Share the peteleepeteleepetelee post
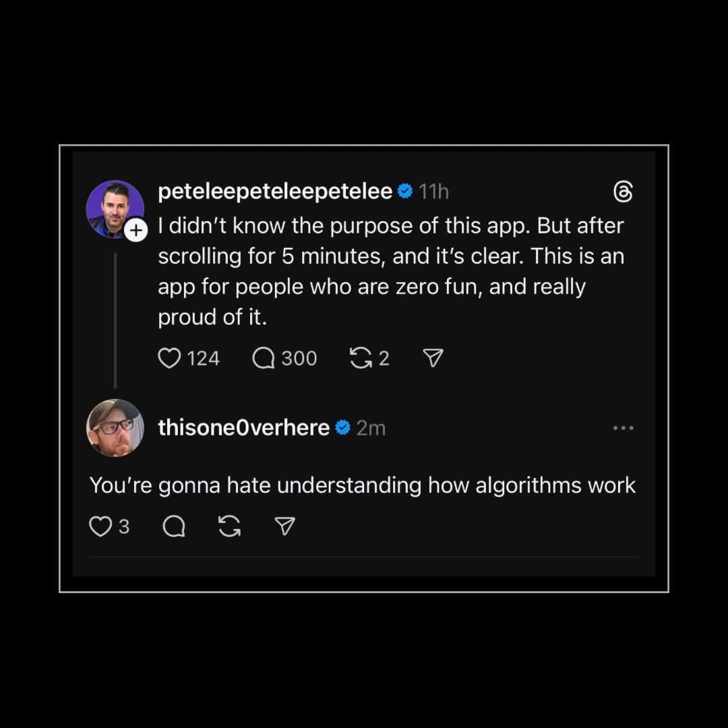 432,358
